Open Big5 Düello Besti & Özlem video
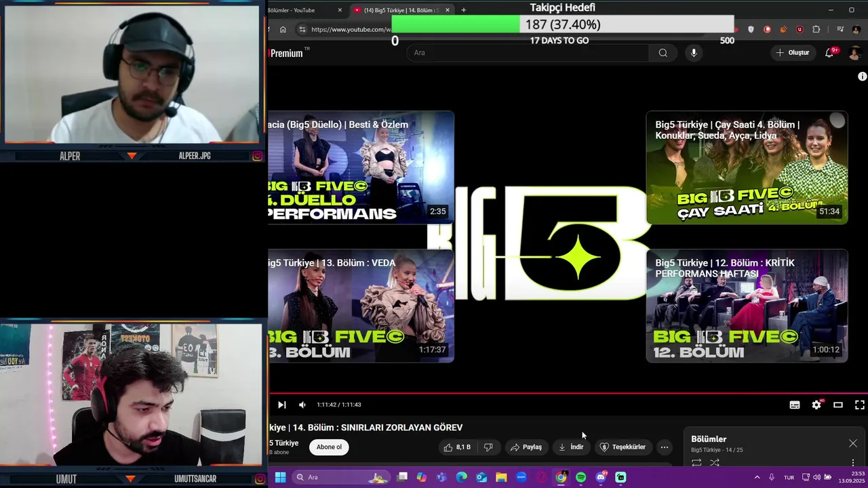Screen dimensions: 868x488 point(361,167)
